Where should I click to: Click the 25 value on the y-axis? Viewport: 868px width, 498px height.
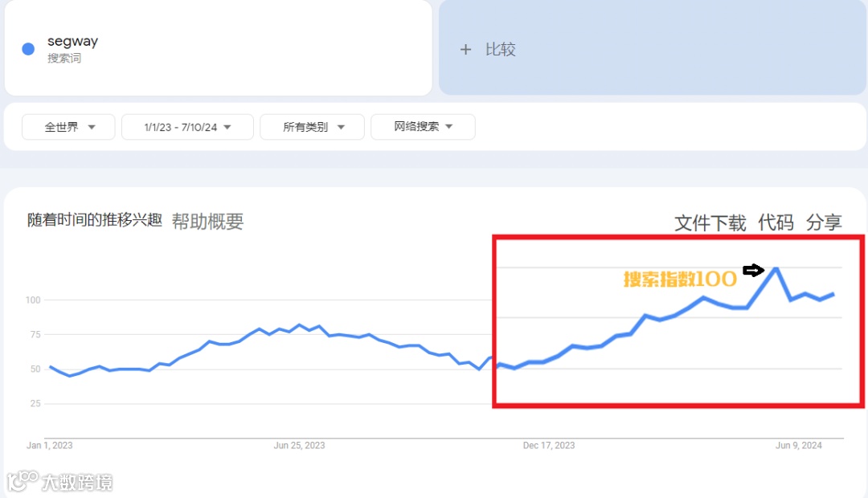35,403
